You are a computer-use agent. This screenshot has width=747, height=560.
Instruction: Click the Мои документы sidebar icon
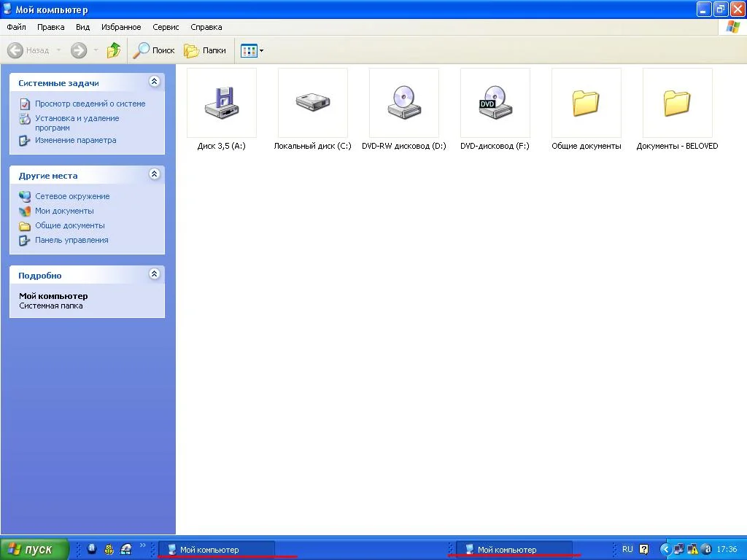tap(24, 211)
